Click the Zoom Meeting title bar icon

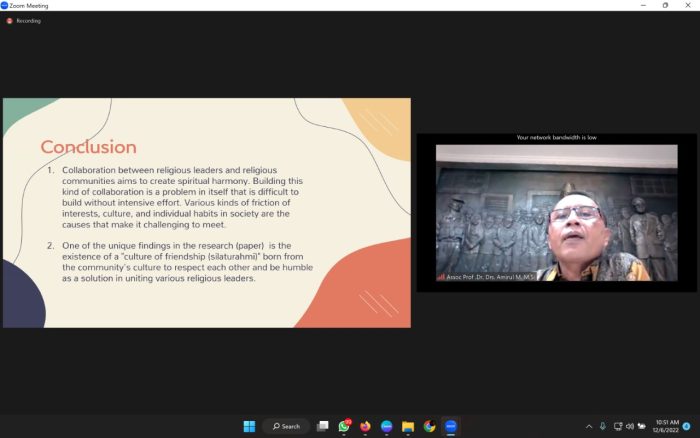(x=5, y=5)
